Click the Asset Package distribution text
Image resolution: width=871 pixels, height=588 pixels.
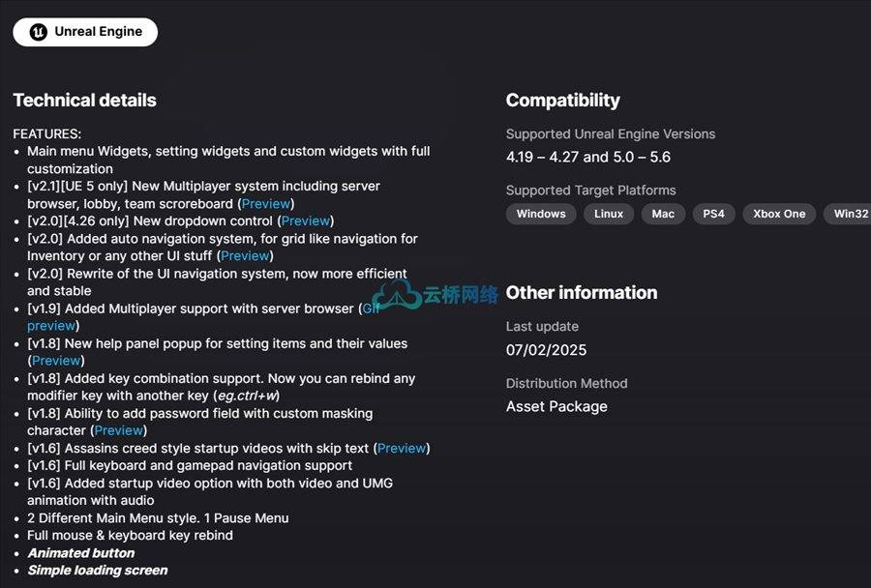[556, 407]
